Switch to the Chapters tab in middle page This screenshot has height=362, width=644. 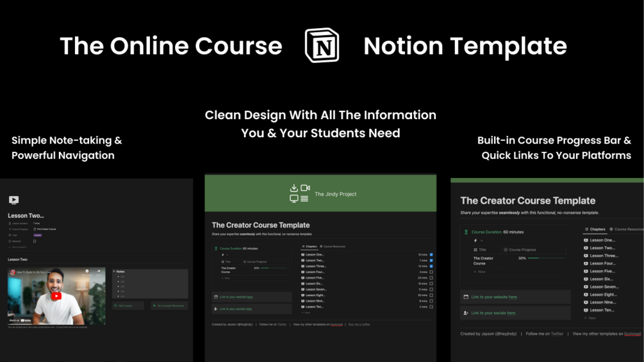(x=310, y=247)
